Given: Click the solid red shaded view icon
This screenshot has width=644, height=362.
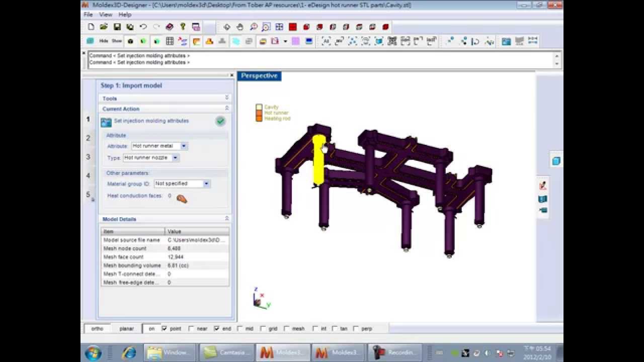Looking at the screenshot, I should 293,27.
